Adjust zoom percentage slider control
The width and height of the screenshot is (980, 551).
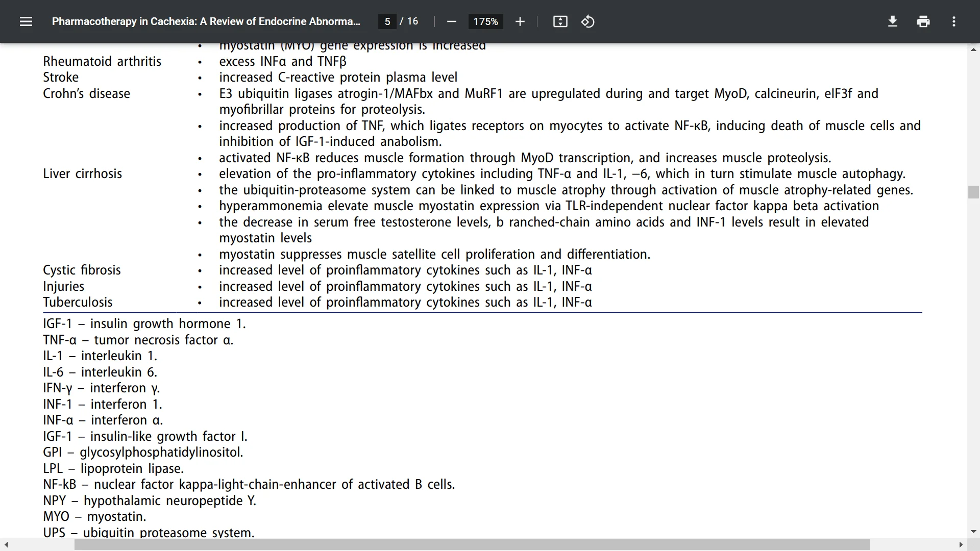coord(485,21)
